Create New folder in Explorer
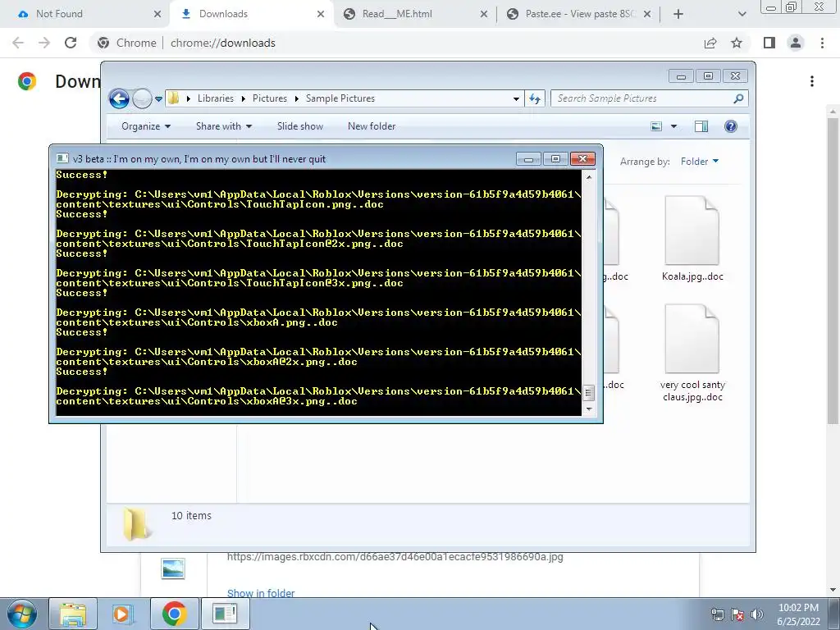Image resolution: width=840 pixels, height=630 pixels. coord(372,126)
